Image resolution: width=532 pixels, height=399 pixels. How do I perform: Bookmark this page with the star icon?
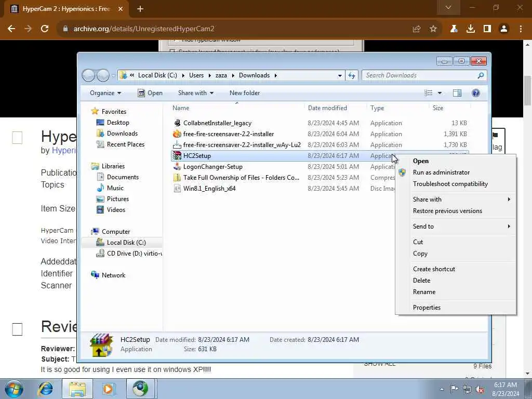[433, 29]
